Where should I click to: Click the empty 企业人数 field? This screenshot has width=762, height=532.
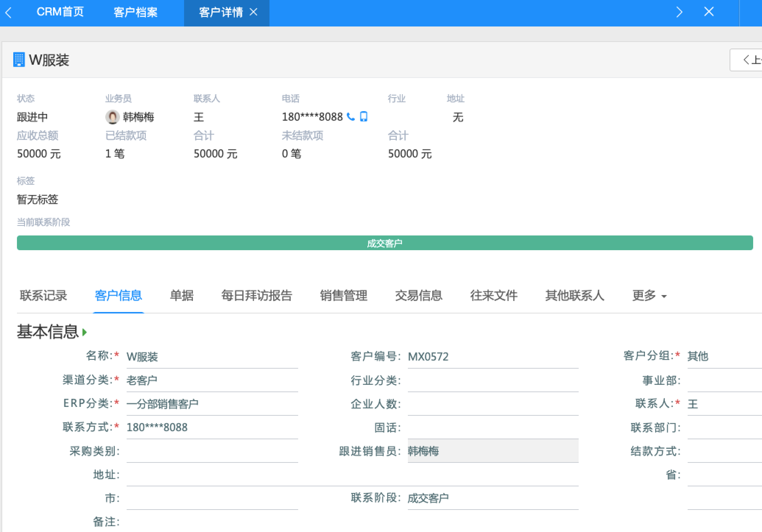click(493, 404)
